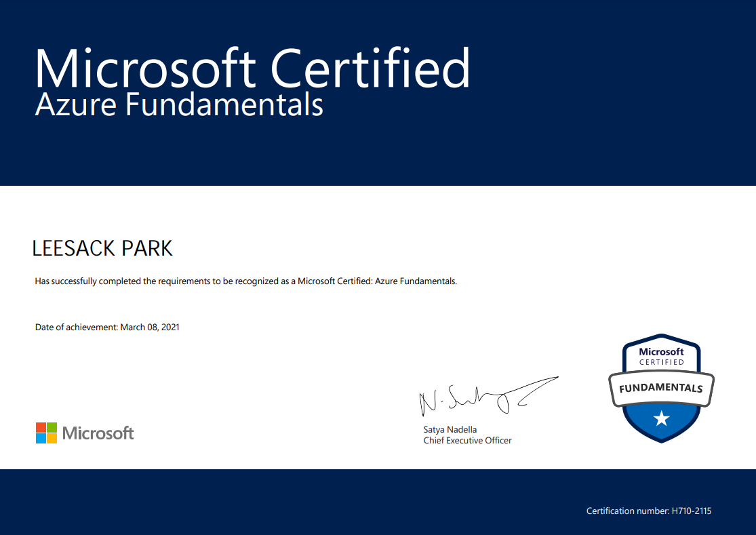Click the "Azure Fundamentals" subtitle
The height and width of the screenshot is (535, 756).
(x=179, y=104)
